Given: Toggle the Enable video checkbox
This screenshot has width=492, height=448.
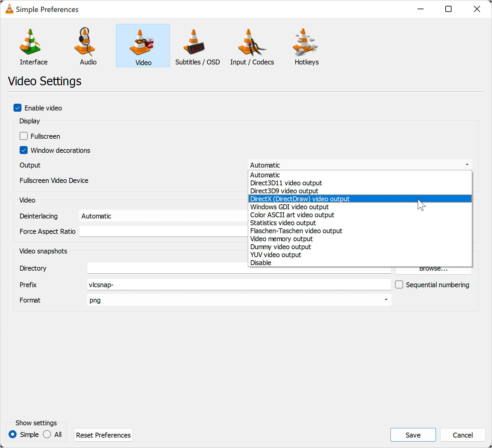Looking at the screenshot, I should pos(17,108).
